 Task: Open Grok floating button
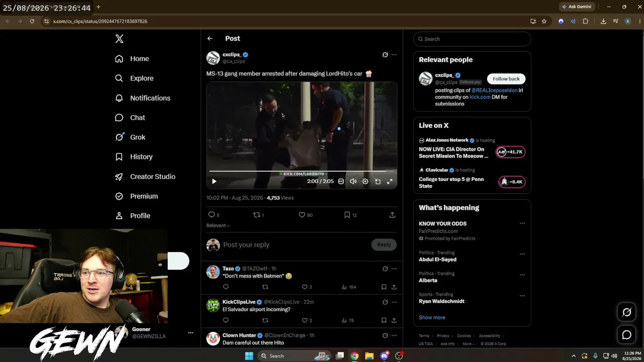(626, 312)
